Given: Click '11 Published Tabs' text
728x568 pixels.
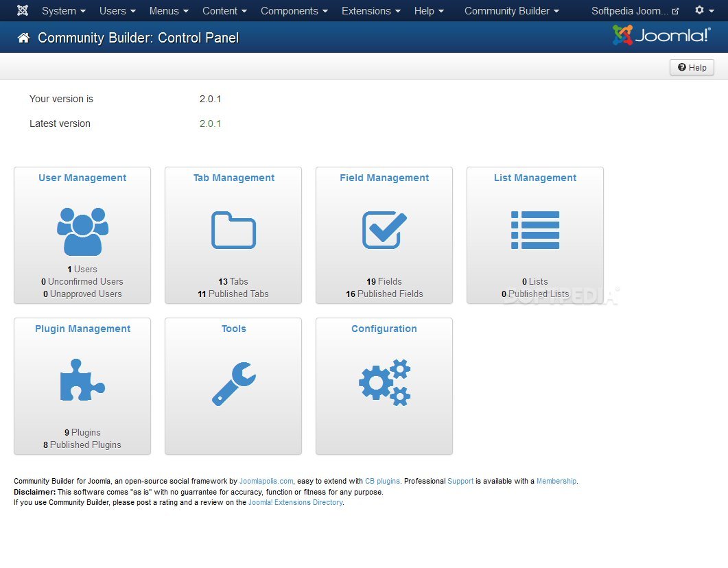Looking at the screenshot, I should coord(233,294).
